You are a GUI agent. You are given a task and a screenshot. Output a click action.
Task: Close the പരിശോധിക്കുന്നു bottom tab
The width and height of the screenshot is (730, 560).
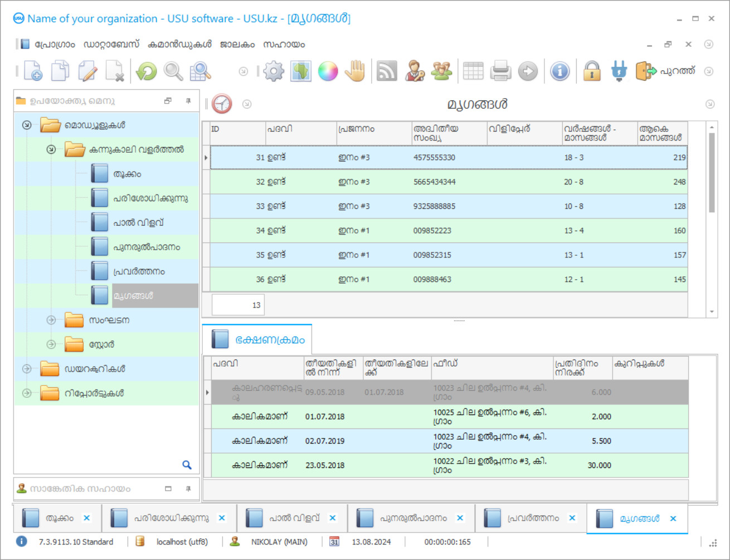222,518
